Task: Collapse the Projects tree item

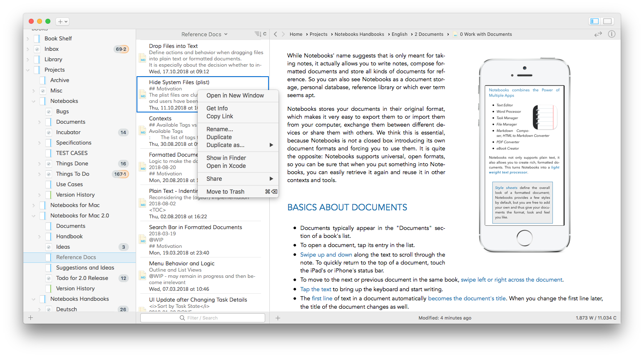Action: (28, 70)
